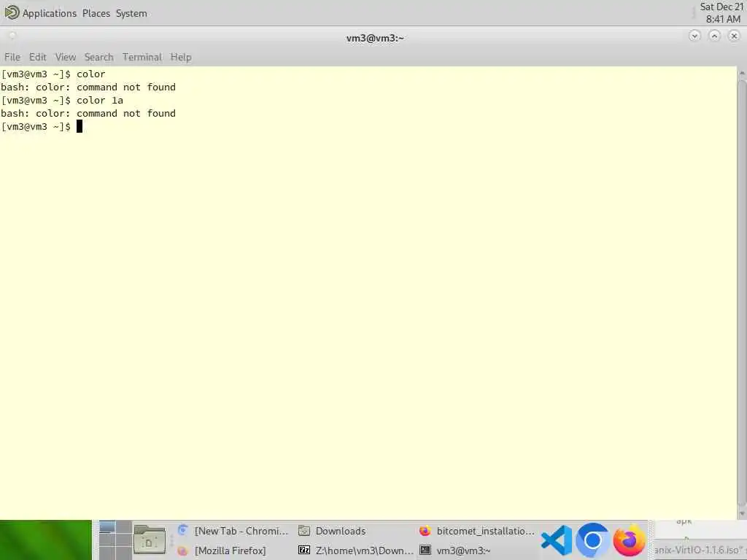
Task: Open the terminal Edit menu
Action: (38, 57)
